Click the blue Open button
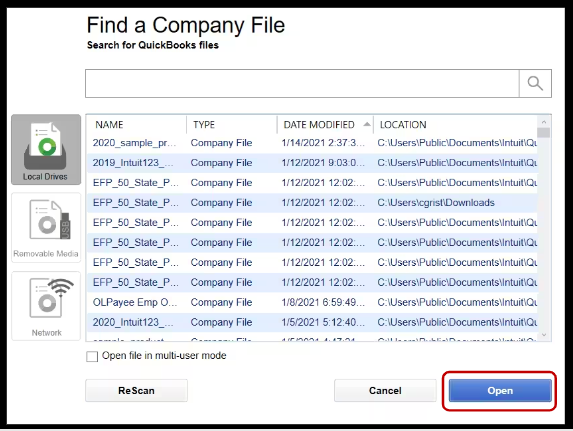The width and height of the screenshot is (573, 431). click(x=500, y=390)
